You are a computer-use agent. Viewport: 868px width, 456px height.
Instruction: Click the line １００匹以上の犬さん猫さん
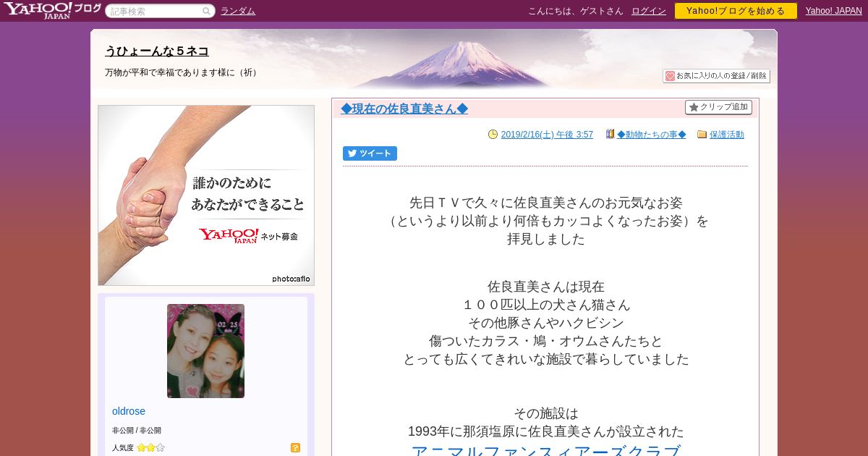tap(546, 305)
